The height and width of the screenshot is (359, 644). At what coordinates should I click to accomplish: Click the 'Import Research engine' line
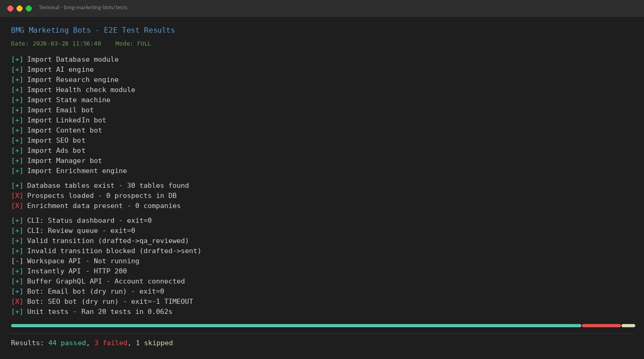point(65,80)
